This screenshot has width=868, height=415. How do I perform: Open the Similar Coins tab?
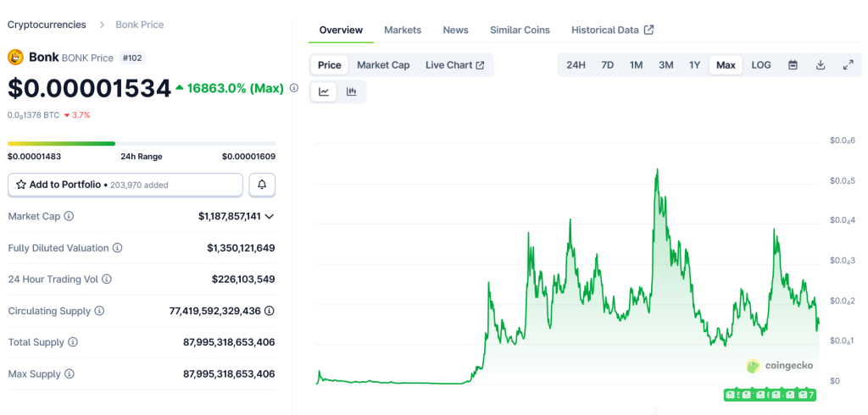520,30
